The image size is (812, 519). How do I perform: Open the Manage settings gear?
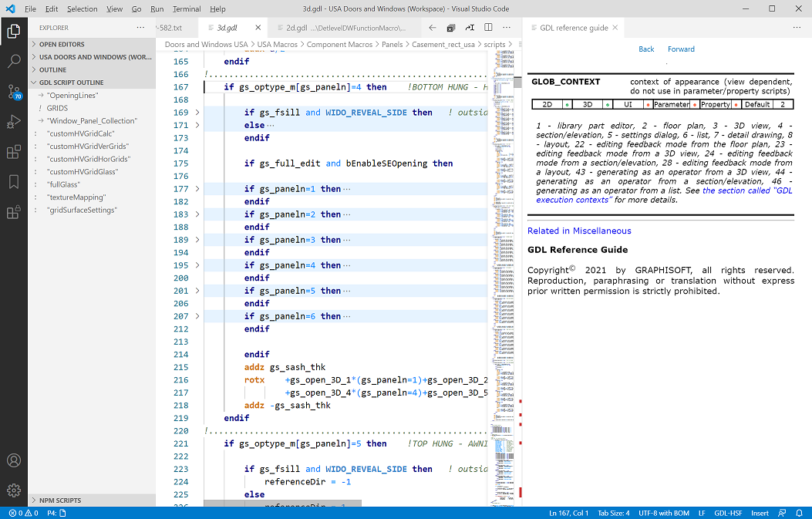pyautogui.click(x=13, y=488)
